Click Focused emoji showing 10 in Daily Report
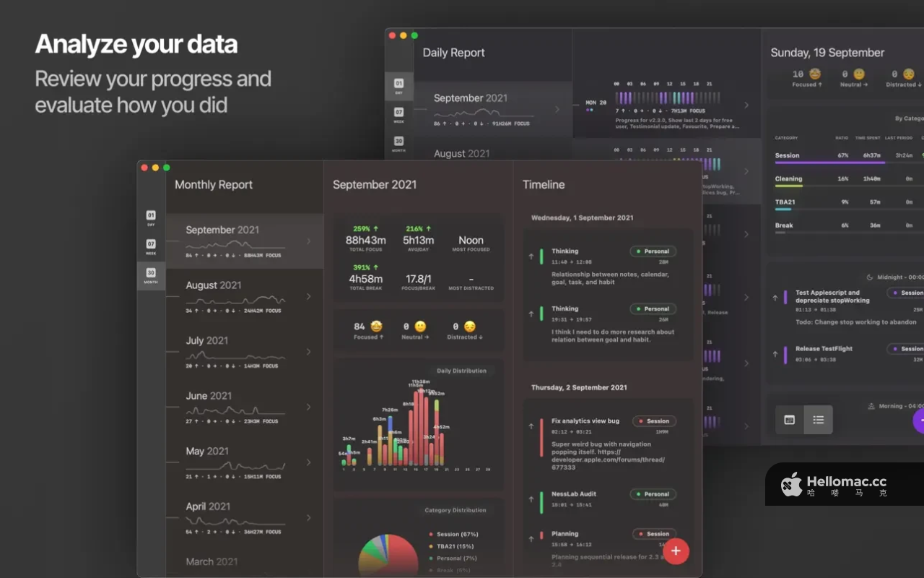924x578 pixels. tap(815, 74)
